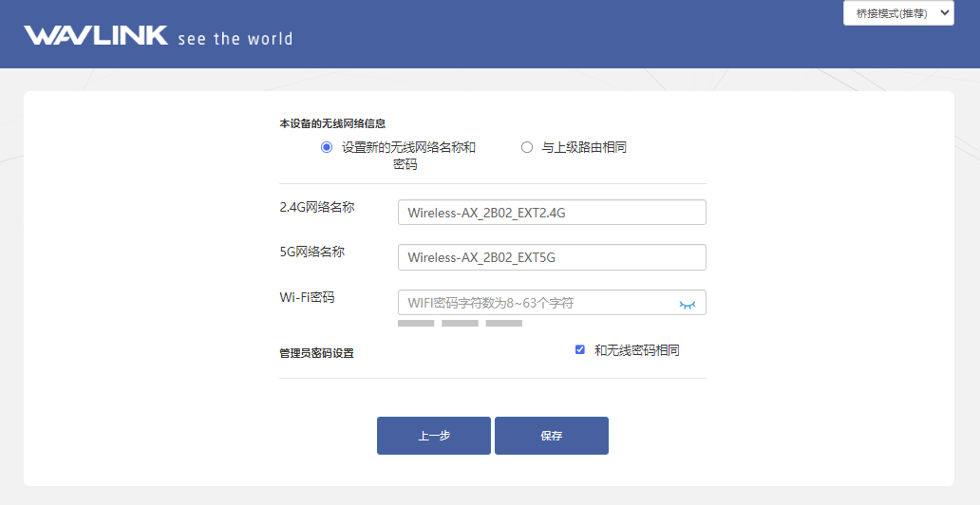Open the 桥接模式(推荐) mode dropdown

(x=898, y=13)
